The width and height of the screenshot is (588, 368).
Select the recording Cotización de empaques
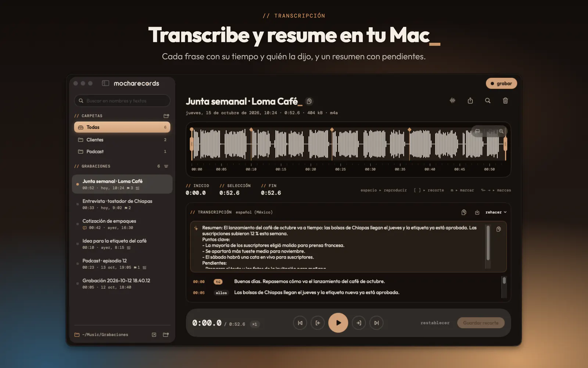(122, 224)
